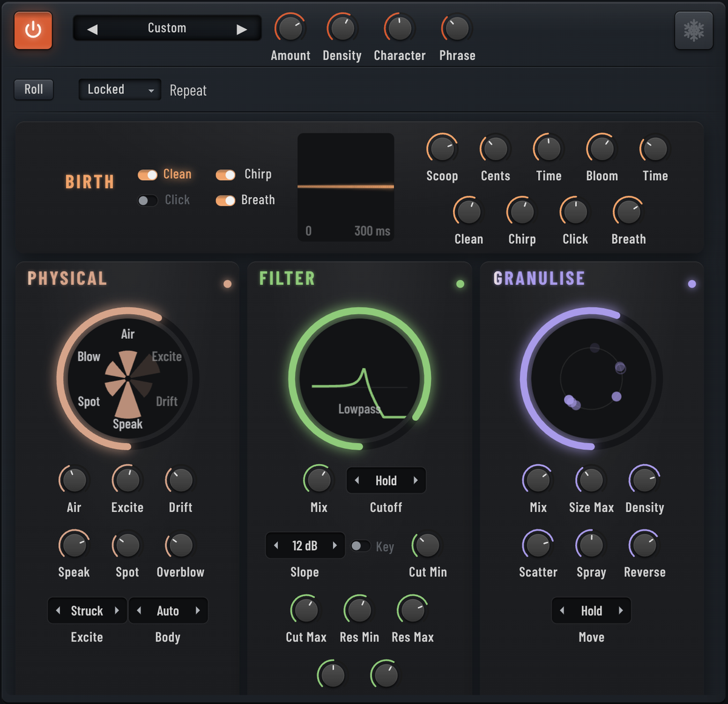Open the Locked dropdown menu
The image size is (728, 704).
(120, 90)
